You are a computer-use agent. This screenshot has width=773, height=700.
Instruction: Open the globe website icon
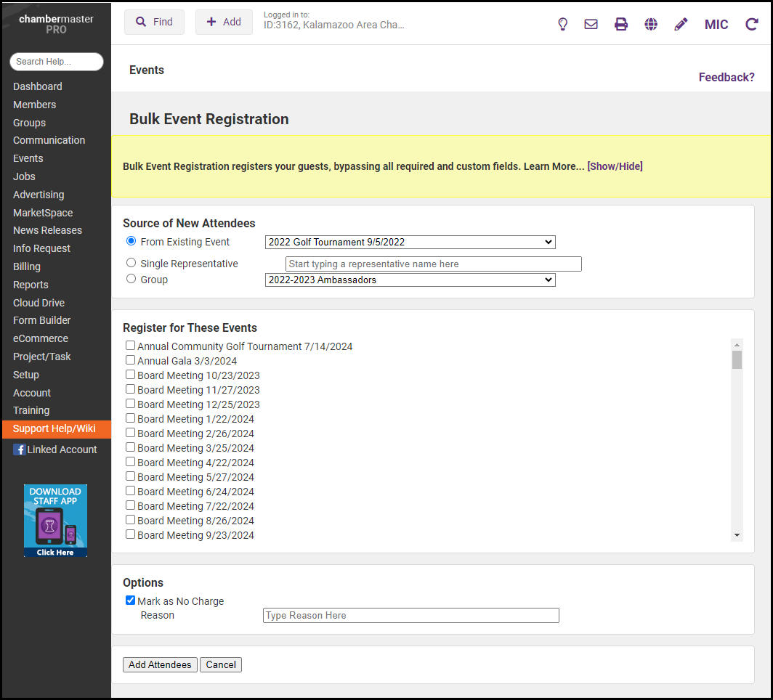(x=651, y=24)
